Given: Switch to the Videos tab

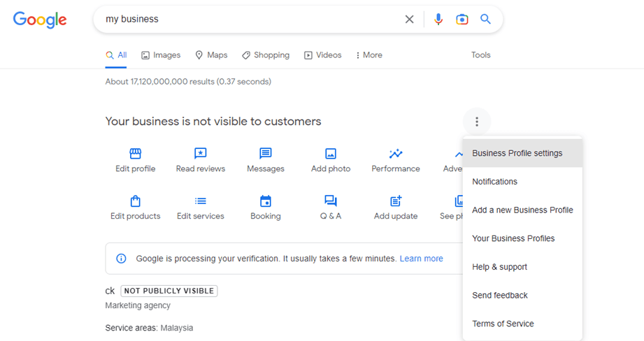Looking at the screenshot, I should point(323,55).
